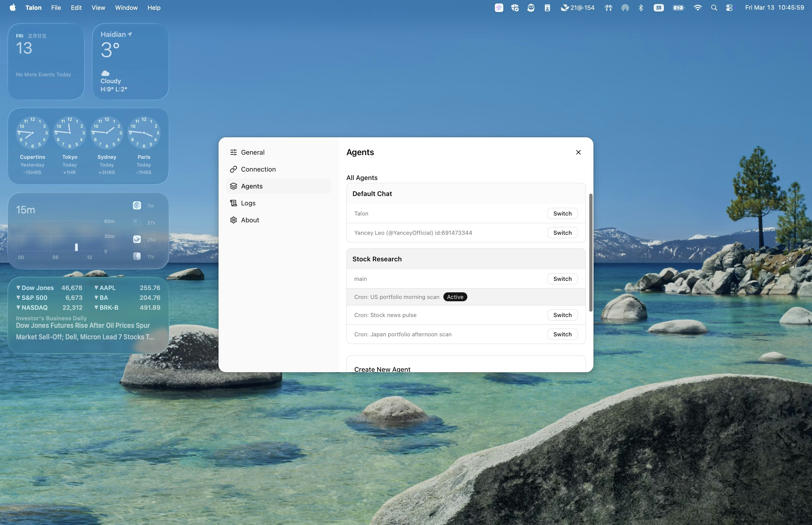
Task: Open Control Center from menu bar
Action: tap(729, 8)
